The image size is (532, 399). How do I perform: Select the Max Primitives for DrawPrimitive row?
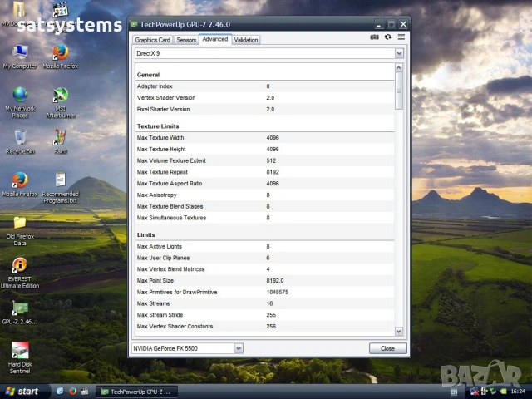264,292
